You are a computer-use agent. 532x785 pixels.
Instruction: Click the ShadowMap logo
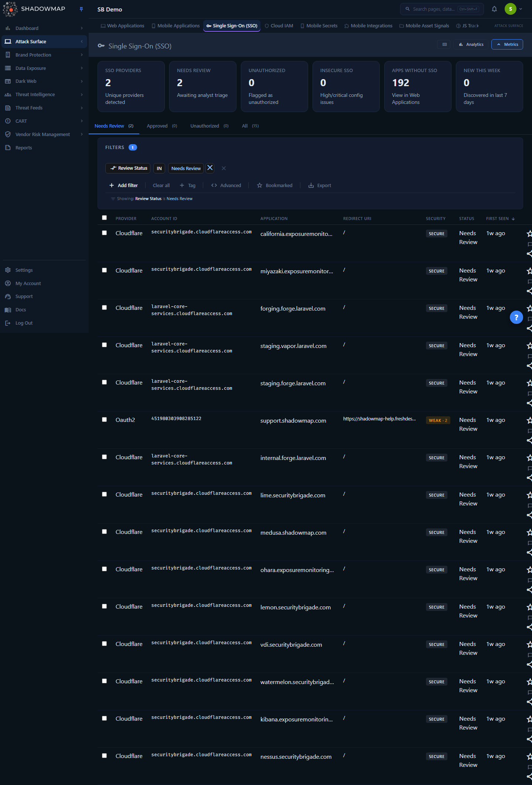tap(34, 9)
